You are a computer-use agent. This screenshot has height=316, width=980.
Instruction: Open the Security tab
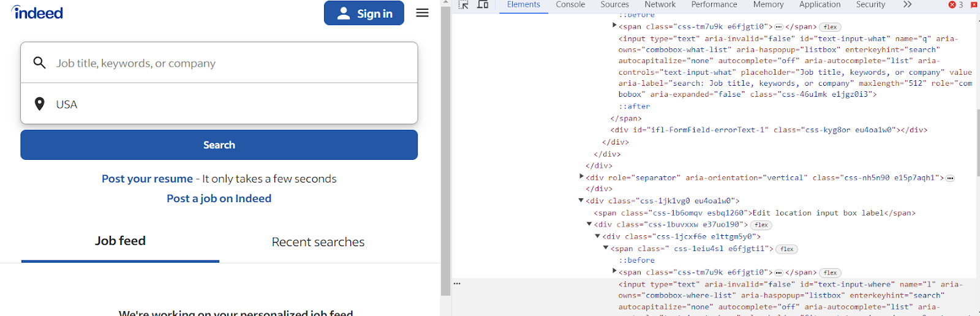pos(870,5)
